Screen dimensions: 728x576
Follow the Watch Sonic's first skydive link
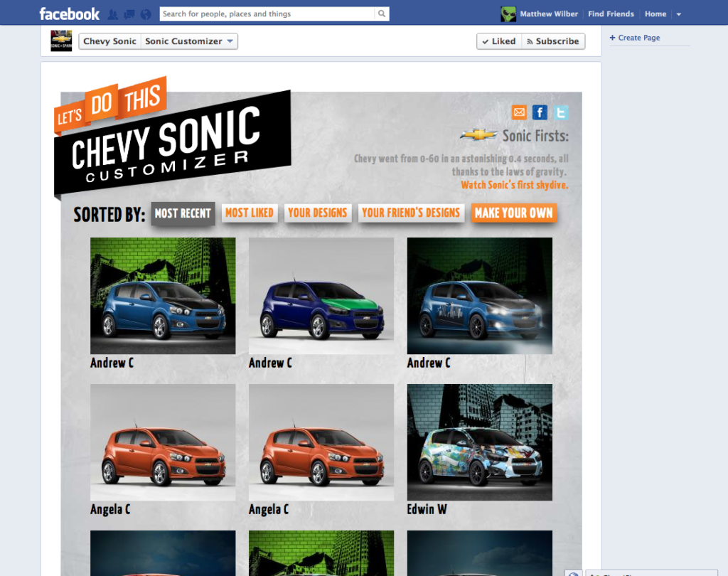click(514, 185)
